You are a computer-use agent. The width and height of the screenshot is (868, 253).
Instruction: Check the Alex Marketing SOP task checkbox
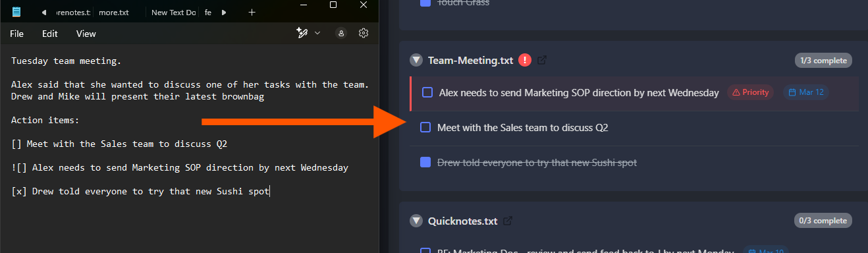(x=427, y=92)
